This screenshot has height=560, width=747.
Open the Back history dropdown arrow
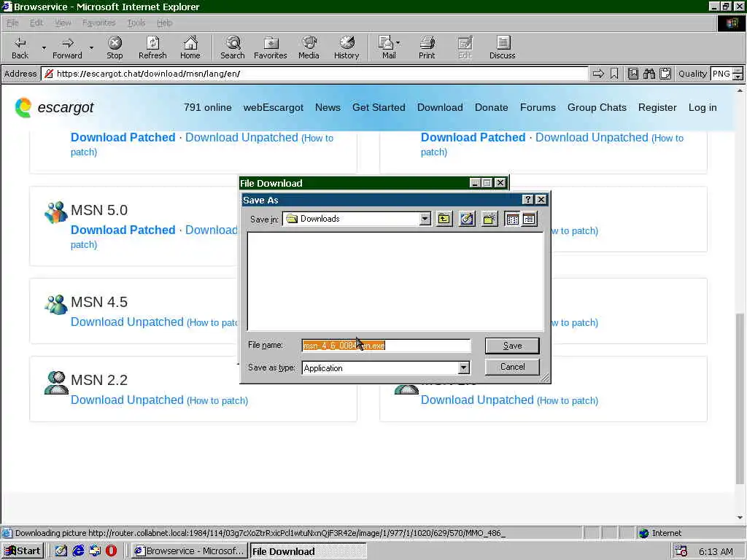click(44, 47)
